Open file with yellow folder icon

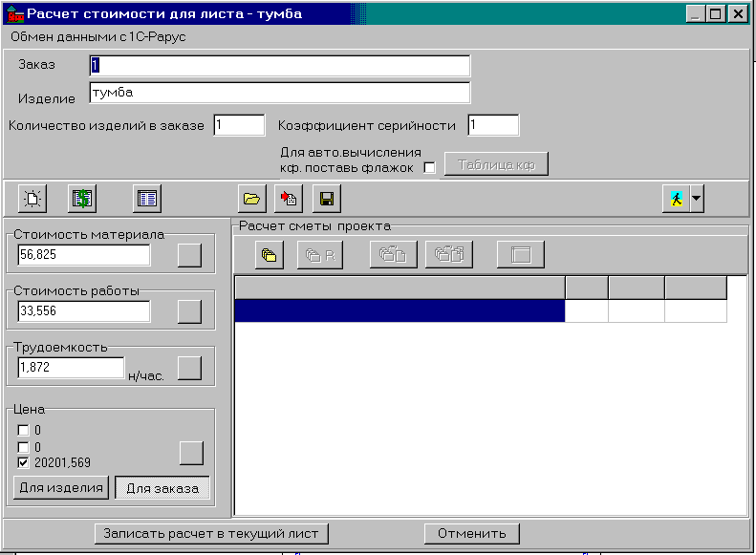(x=251, y=199)
